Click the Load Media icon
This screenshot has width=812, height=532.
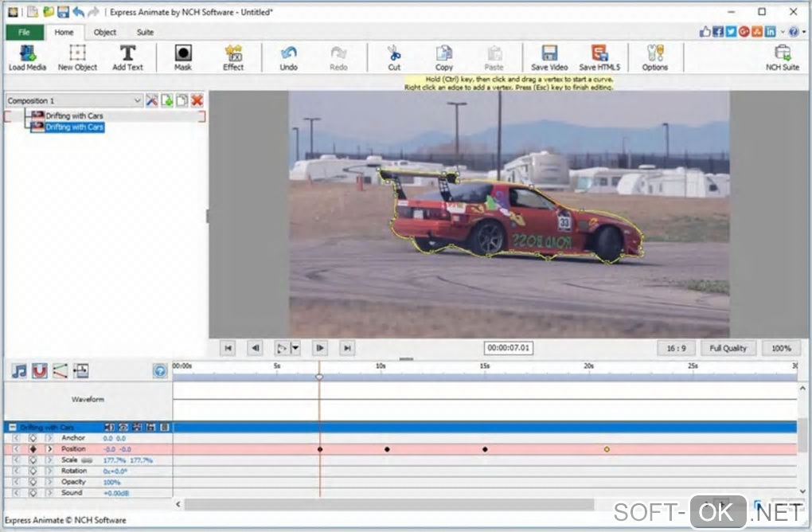pyautogui.click(x=27, y=54)
